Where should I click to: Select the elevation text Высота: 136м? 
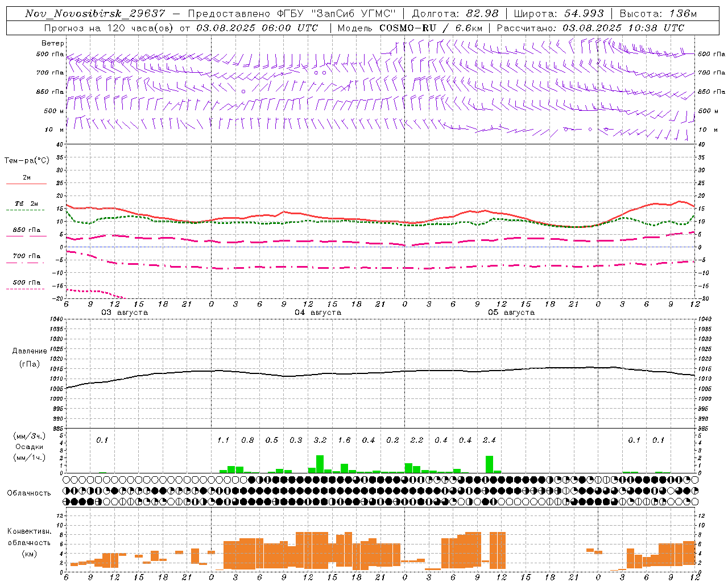click(x=658, y=14)
